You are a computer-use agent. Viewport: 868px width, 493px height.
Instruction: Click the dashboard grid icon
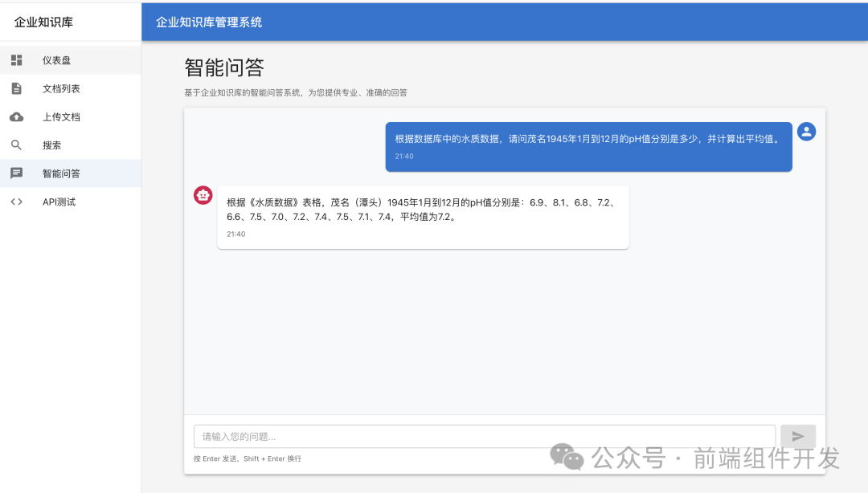pos(17,60)
